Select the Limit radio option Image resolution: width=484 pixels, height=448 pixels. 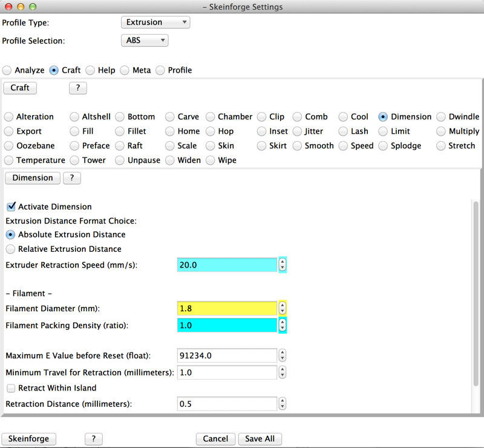(x=383, y=131)
